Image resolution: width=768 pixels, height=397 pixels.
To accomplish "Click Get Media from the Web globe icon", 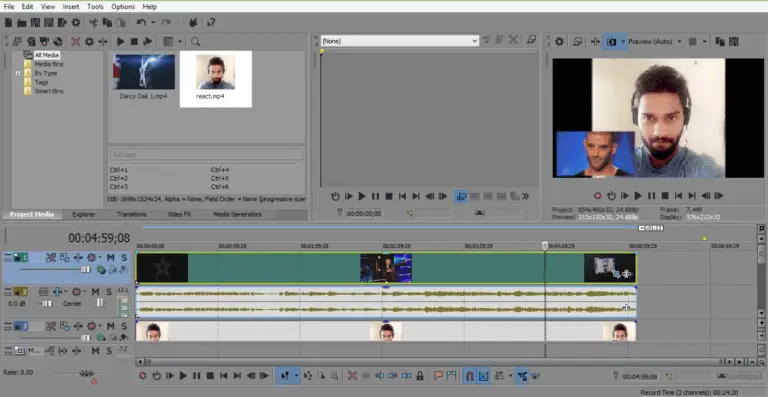I will pyautogui.click(x=58, y=42).
